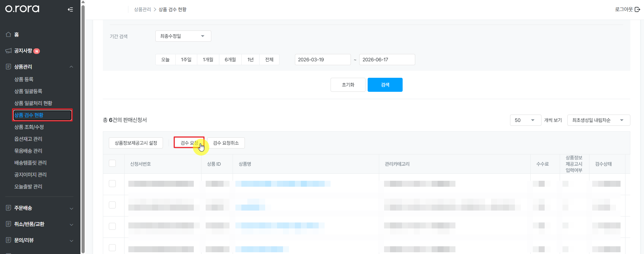Collapse the sidebar with the arrow icon
Screen dimensions: 644x254
pos(70,9)
